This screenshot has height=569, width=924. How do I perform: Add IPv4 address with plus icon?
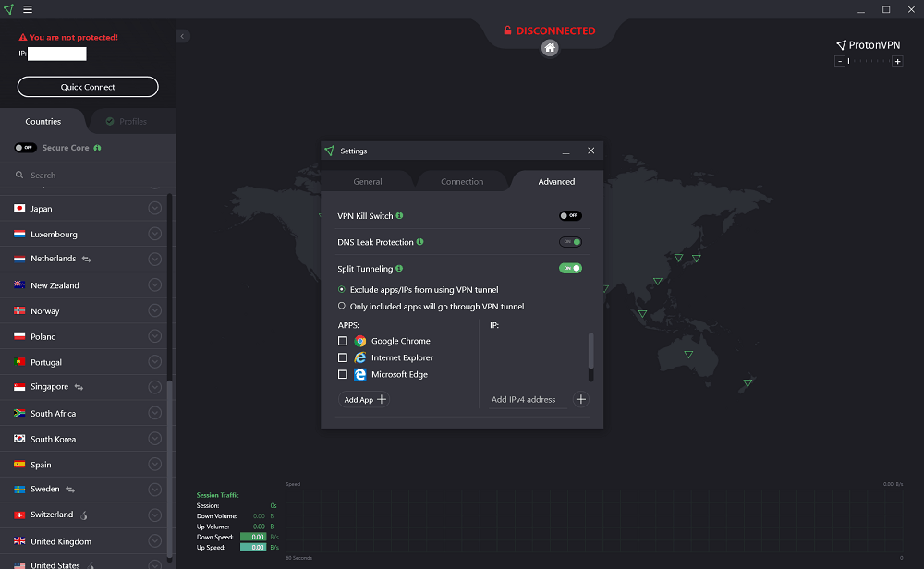pos(581,399)
